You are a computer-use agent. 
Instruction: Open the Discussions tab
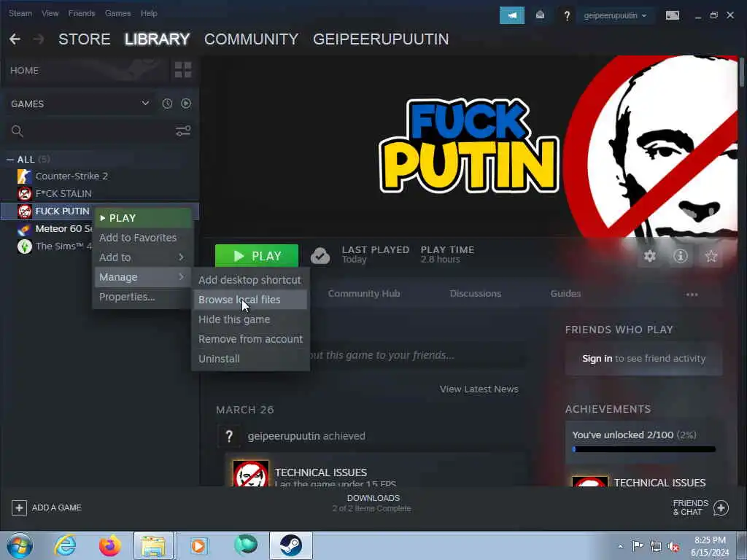[476, 293]
